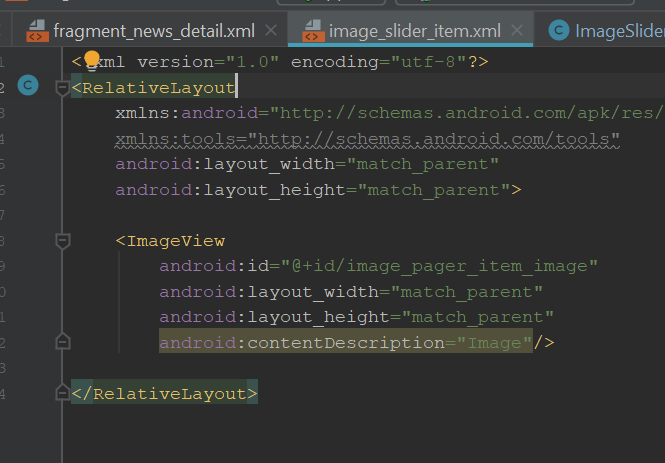Image resolution: width=665 pixels, height=463 pixels.
Task: Click the yellow lightbulb quick-fix icon
Action: click(92, 60)
